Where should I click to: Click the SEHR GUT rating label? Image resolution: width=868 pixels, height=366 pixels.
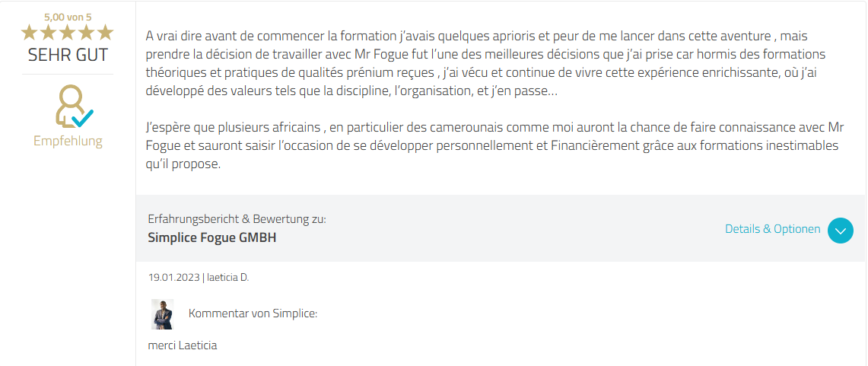68,55
